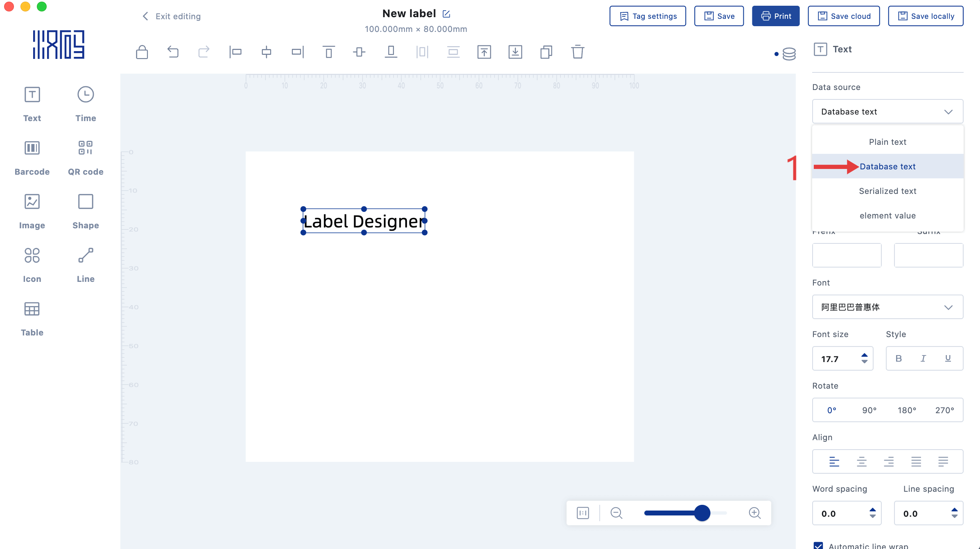Image resolution: width=980 pixels, height=549 pixels.
Task: Click the lock icon in toolbar
Action: pos(142,52)
